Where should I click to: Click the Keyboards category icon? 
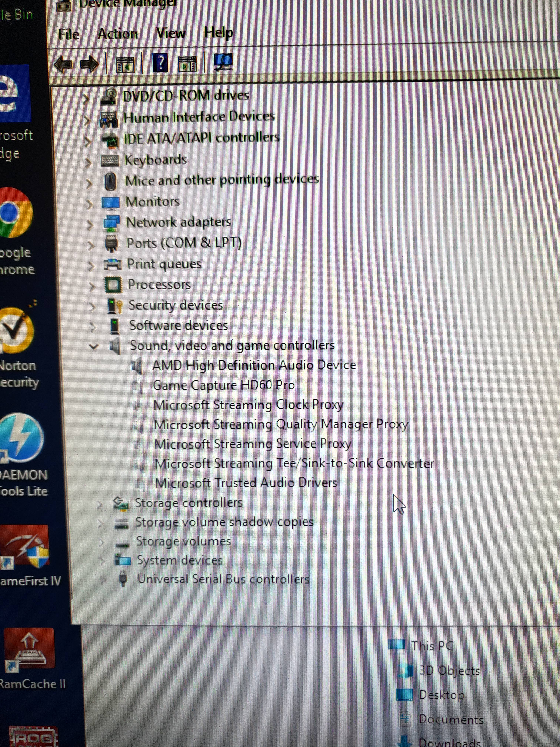point(110,161)
